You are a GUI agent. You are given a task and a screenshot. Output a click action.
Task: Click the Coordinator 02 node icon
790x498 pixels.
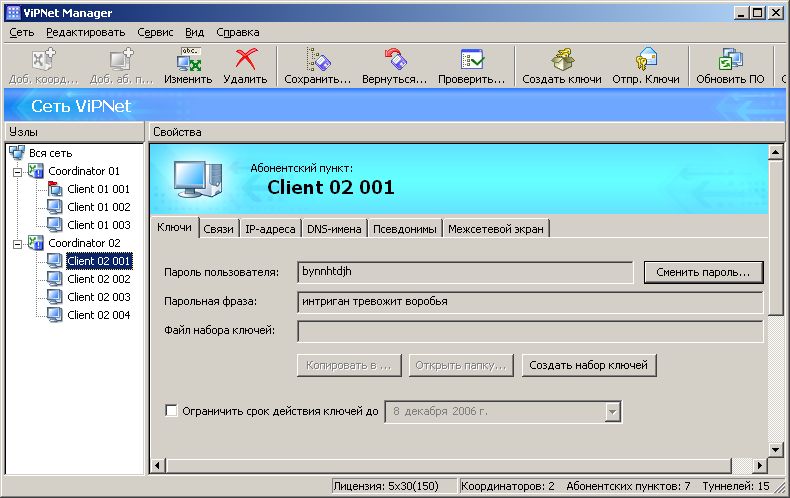coord(36,243)
